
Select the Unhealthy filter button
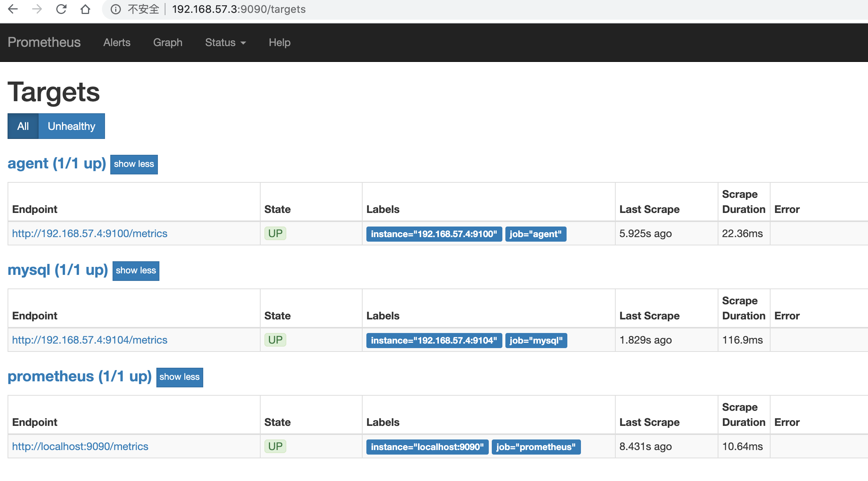[x=71, y=126]
